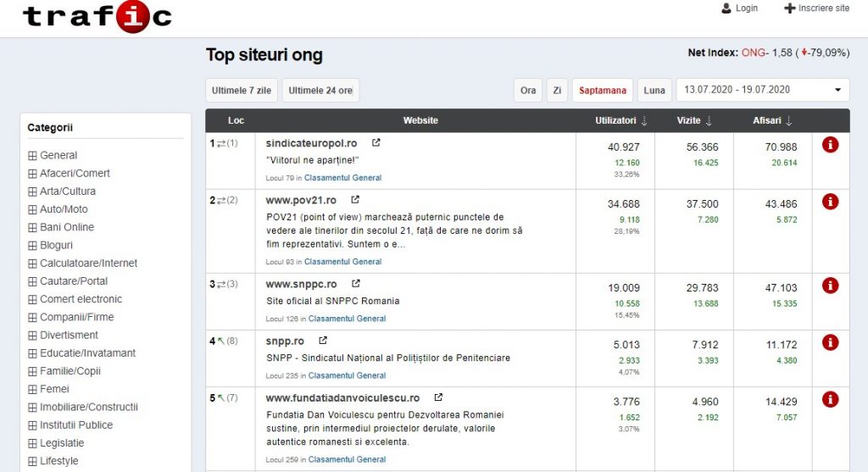Click the Login link
The image size is (868, 472).
(x=739, y=8)
